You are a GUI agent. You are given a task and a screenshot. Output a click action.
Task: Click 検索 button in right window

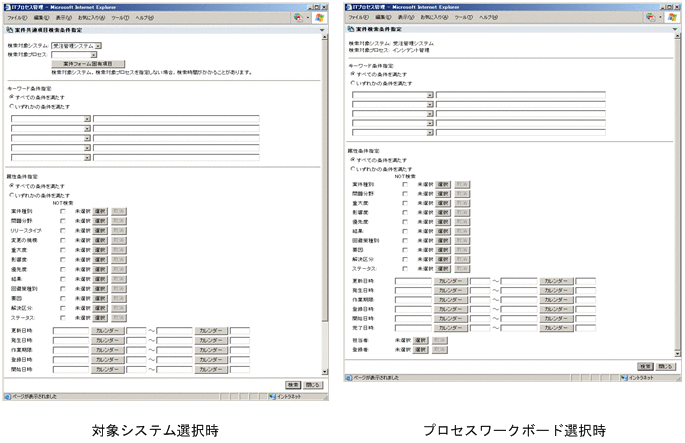click(x=645, y=367)
